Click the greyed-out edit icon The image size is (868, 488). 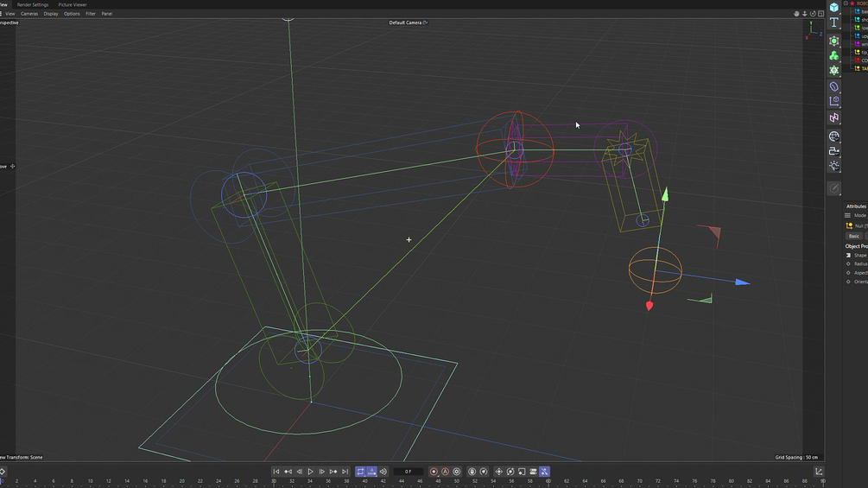(x=834, y=188)
